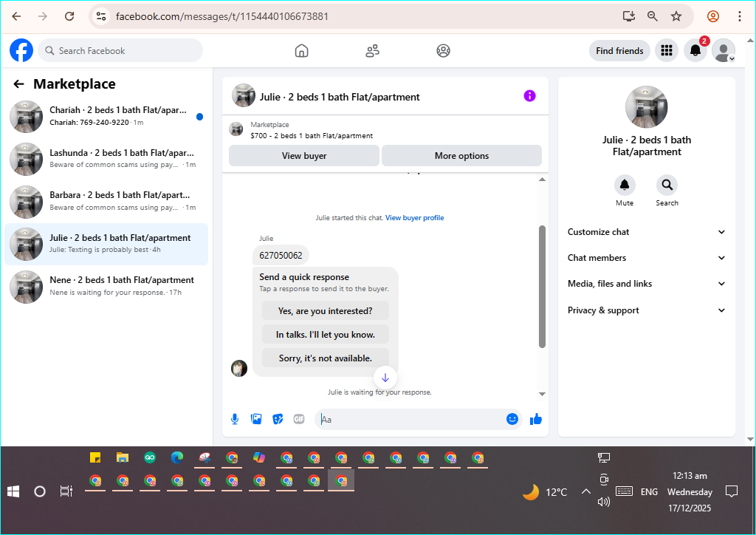Expand Customize chat section
The width and height of the screenshot is (756, 535).
tap(646, 232)
